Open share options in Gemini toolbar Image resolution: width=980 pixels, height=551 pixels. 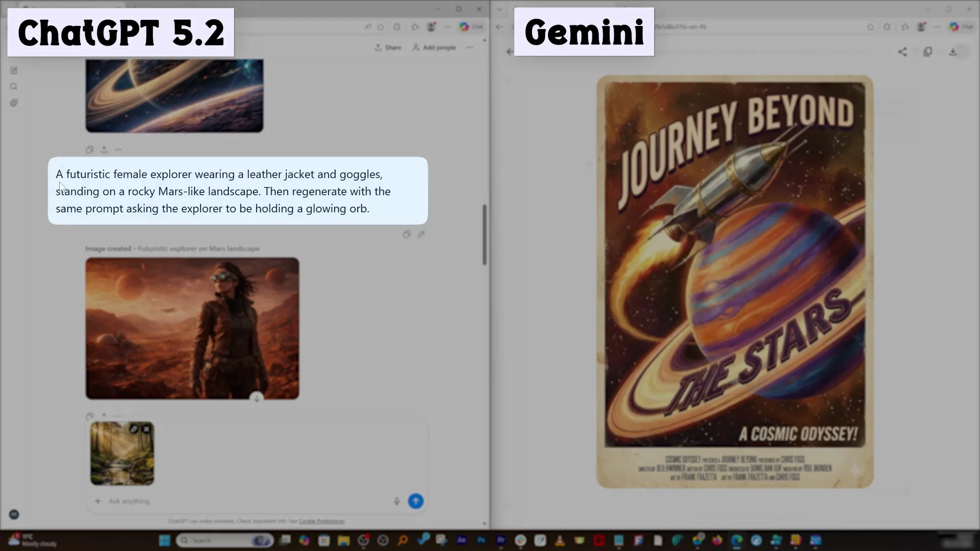click(x=902, y=52)
